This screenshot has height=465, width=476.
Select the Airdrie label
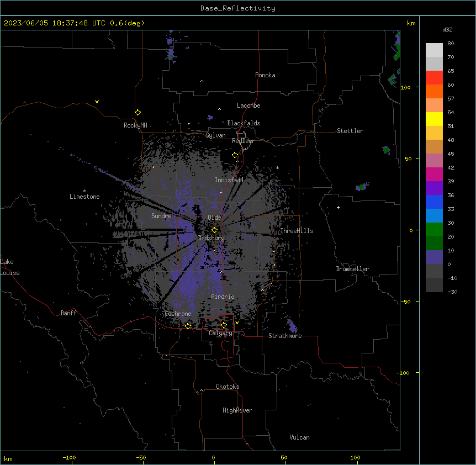[x=223, y=297]
